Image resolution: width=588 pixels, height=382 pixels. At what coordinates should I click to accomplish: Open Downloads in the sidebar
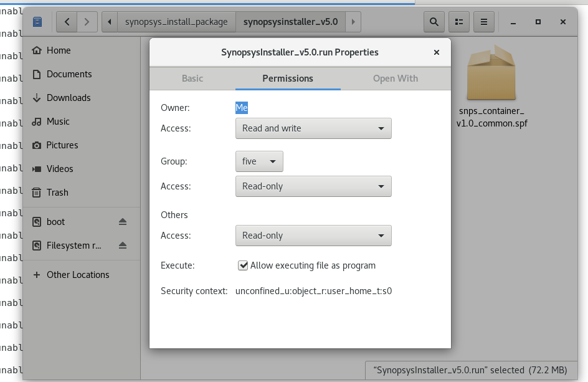coord(82,98)
